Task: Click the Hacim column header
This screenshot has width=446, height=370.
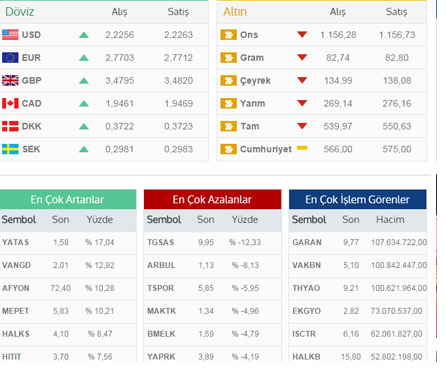Action: pyautogui.click(x=390, y=220)
